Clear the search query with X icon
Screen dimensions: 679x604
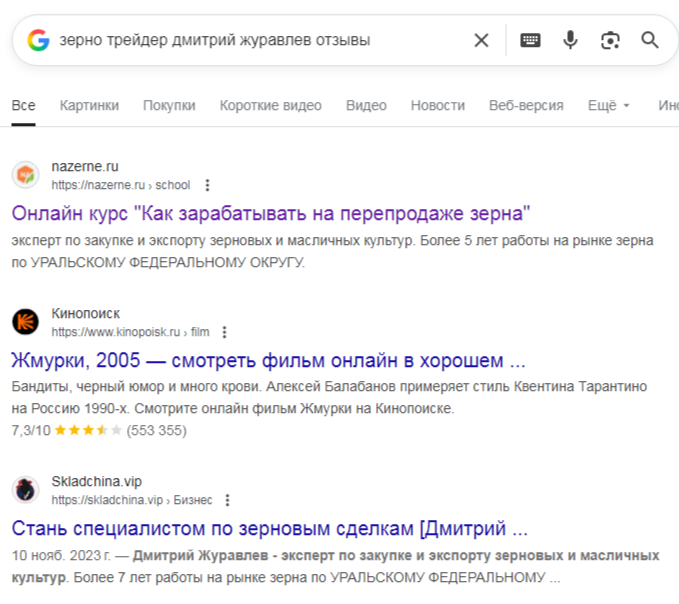click(x=481, y=40)
